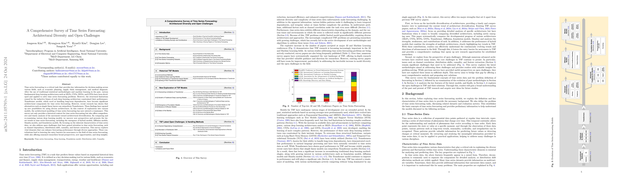
Task: Click the '1 Introduction' section heading
Action: (x=31, y=150)
